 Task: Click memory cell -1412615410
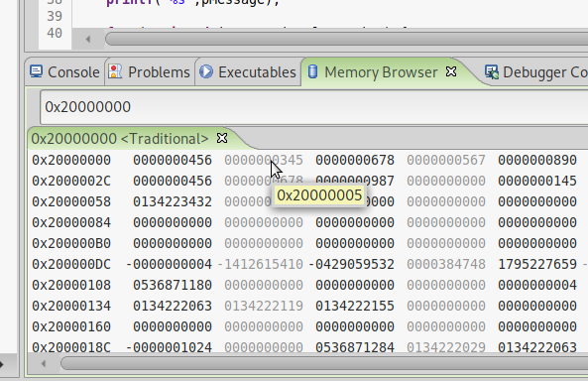(260, 264)
